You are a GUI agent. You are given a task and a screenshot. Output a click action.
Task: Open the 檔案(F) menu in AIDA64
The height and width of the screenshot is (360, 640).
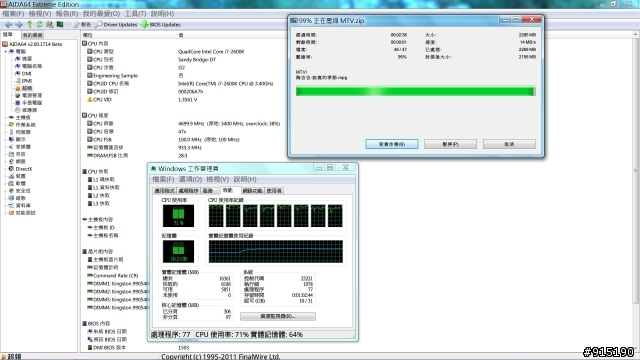[13, 13]
